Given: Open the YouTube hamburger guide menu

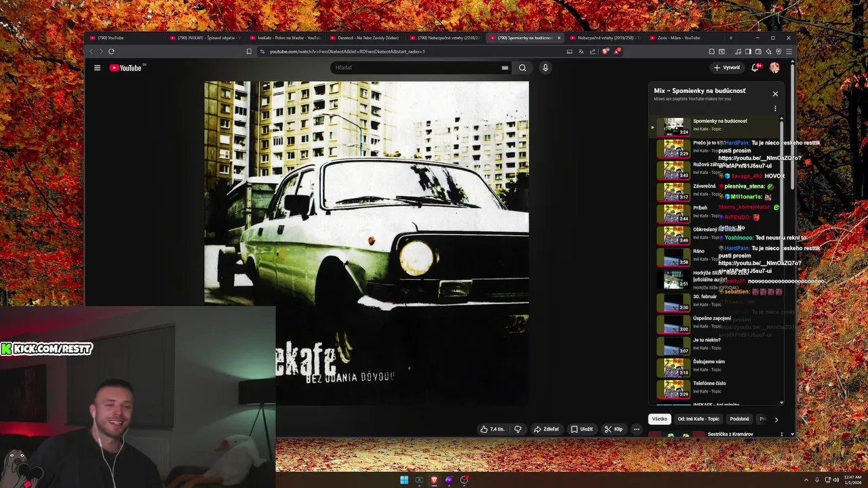Looking at the screenshot, I should (x=97, y=68).
